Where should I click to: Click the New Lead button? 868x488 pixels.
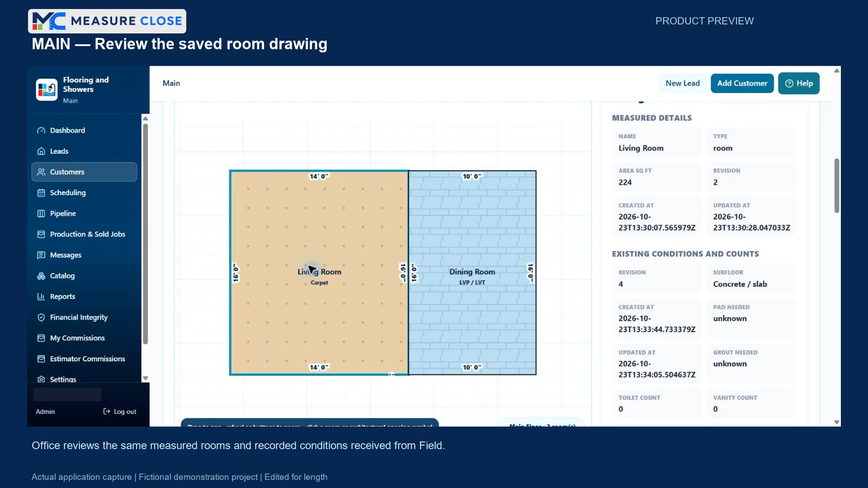click(x=683, y=84)
